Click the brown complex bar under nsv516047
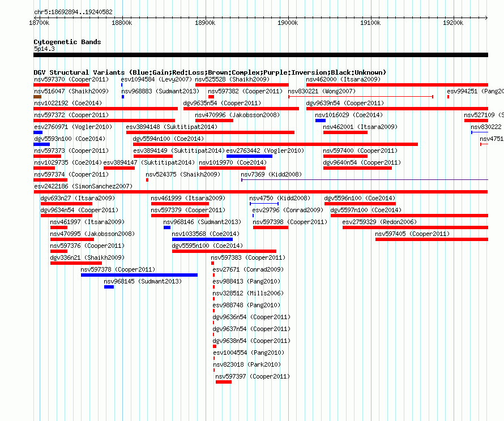The height and width of the screenshot is (421, 504). [37, 97]
